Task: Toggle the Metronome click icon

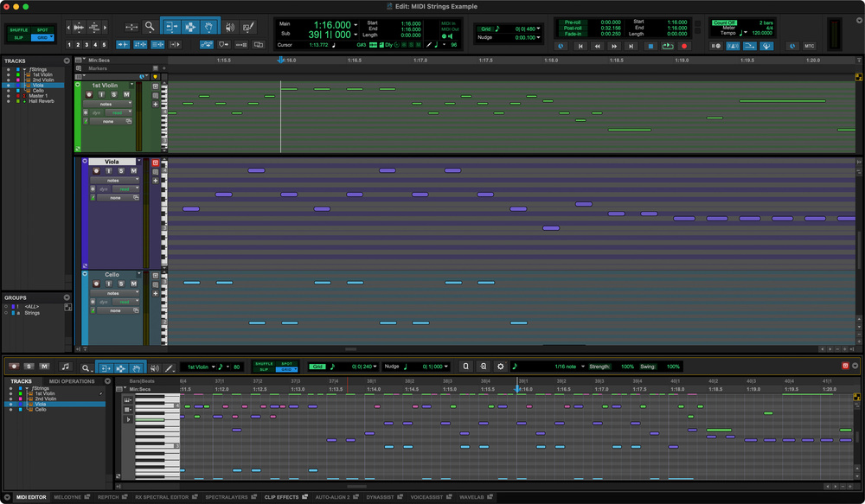Action: point(733,47)
